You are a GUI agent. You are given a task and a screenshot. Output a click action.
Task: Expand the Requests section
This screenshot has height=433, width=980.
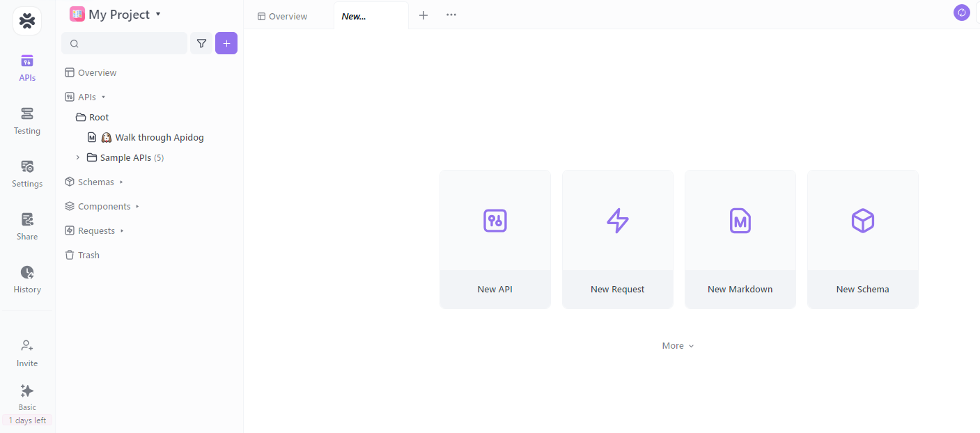click(122, 231)
